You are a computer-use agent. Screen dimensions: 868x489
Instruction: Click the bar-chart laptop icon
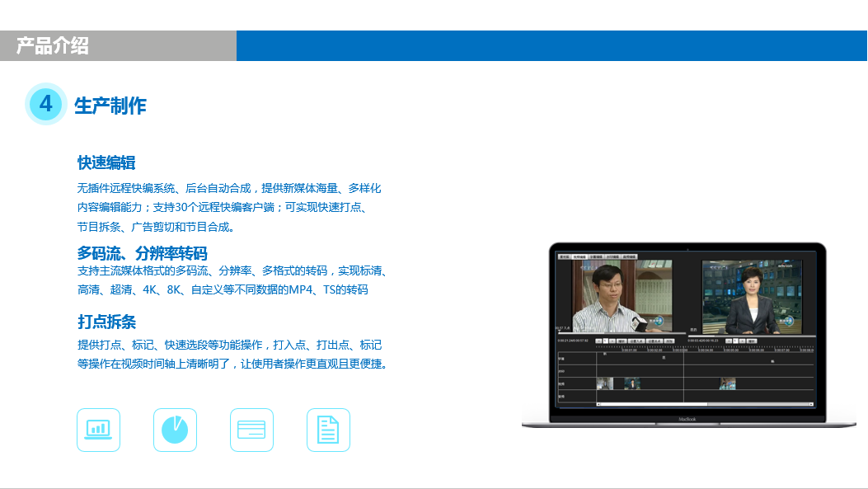[99, 430]
